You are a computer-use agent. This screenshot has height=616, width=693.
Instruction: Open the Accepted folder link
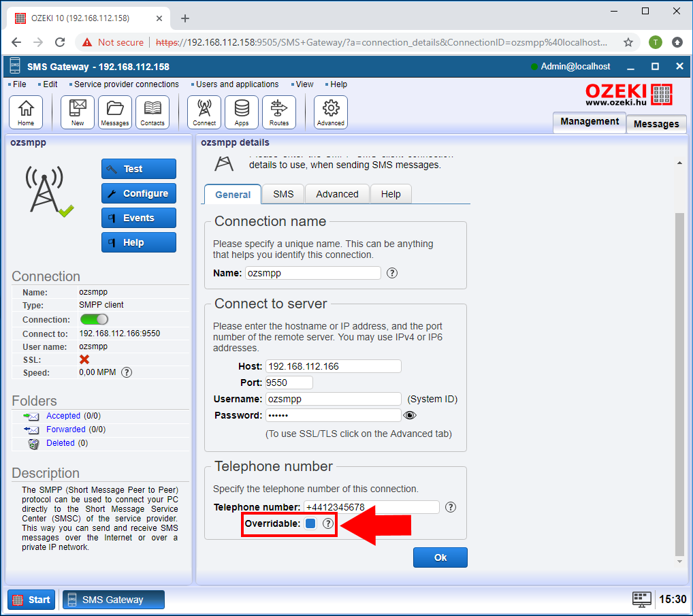(63, 415)
